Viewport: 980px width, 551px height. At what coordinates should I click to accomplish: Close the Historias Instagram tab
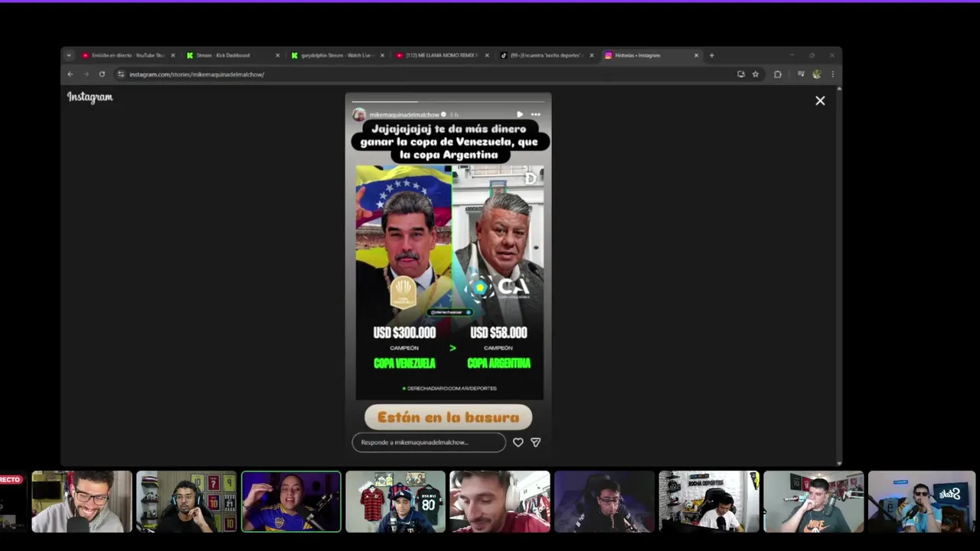click(x=696, y=55)
